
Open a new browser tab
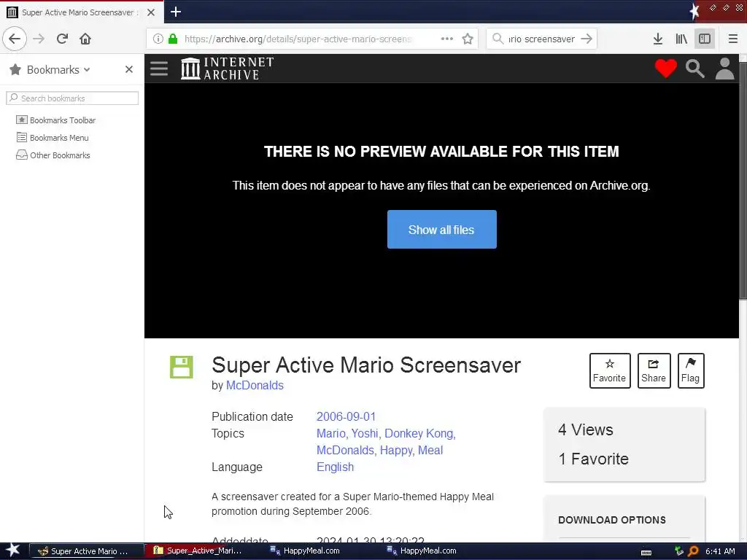[x=176, y=12]
